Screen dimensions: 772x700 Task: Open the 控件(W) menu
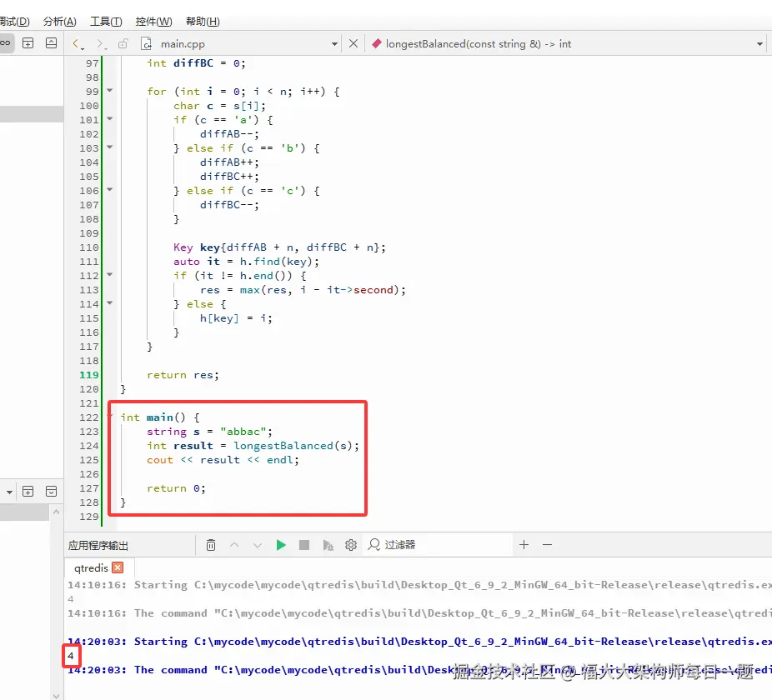tap(153, 21)
